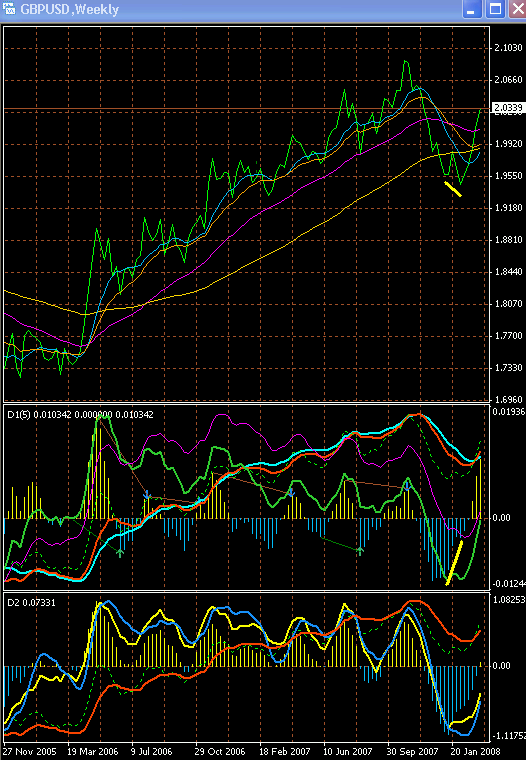Screen dimensions: 526x760
Task: Select the yellow trend line on price chart
Action: (x=453, y=189)
